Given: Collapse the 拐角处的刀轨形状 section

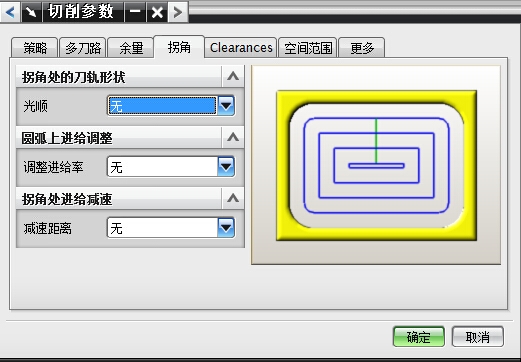Looking at the screenshot, I should [x=233, y=76].
